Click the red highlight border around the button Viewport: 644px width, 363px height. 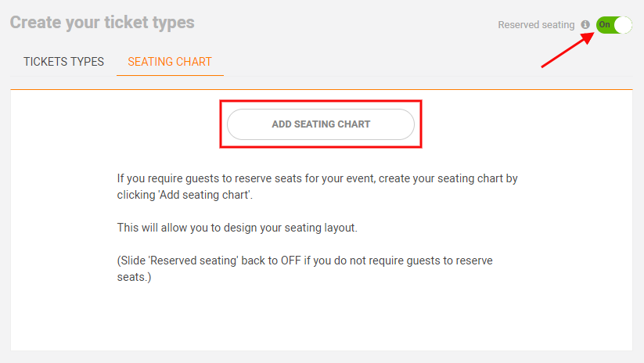[x=321, y=101]
